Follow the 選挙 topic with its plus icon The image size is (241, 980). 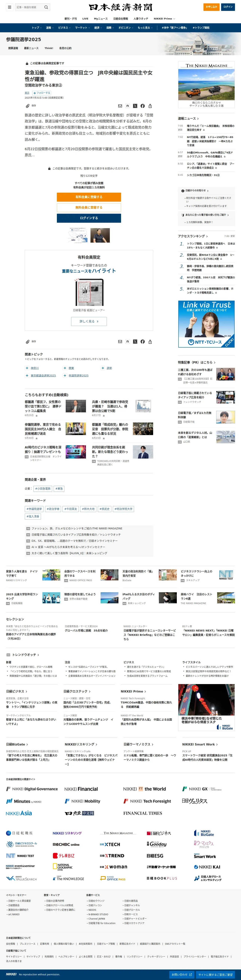103,368
